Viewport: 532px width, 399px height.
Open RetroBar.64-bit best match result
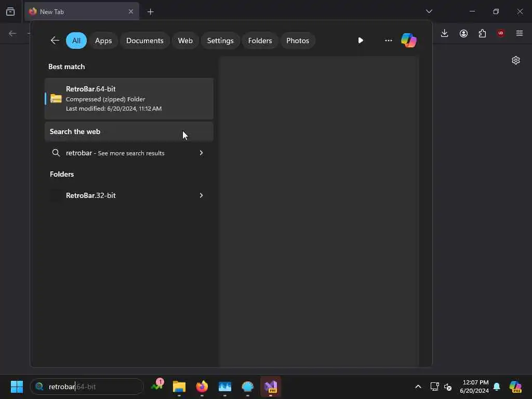coord(129,99)
